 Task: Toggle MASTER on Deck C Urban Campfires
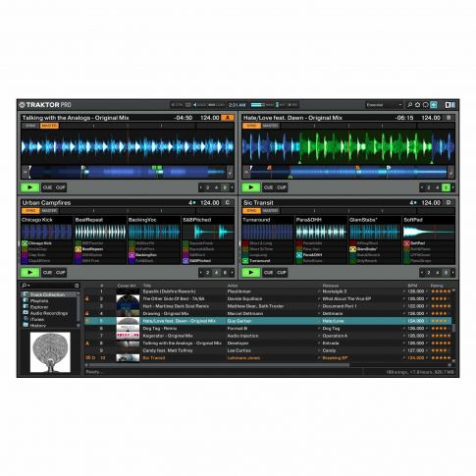[49, 211]
